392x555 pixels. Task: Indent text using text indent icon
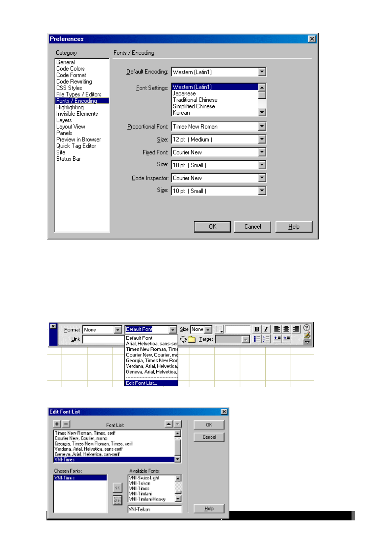287,339
